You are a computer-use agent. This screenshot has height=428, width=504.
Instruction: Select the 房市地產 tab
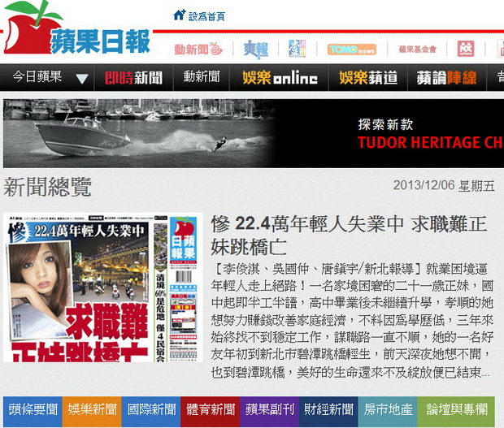tap(388, 411)
